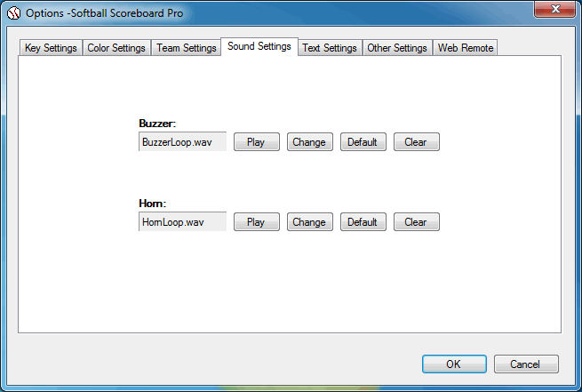
Task: Confirm the options with OK
Action: (453, 364)
